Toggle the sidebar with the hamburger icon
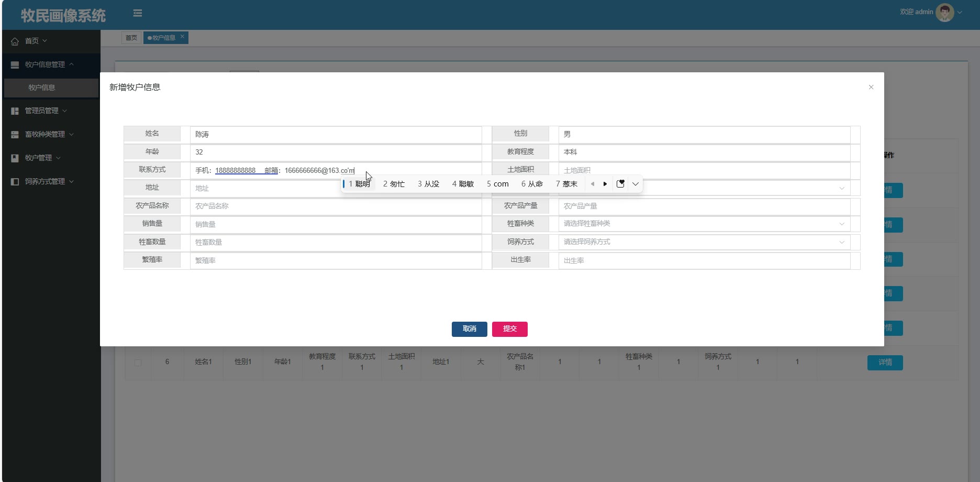 tap(138, 13)
